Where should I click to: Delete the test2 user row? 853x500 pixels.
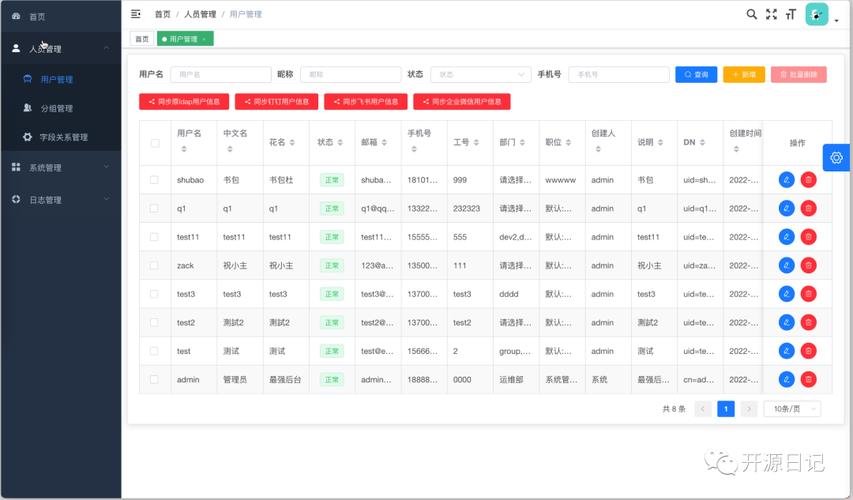click(x=808, y=323)
